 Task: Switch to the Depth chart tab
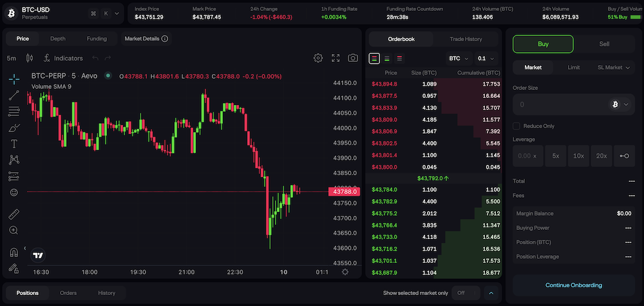coord(57,39)
